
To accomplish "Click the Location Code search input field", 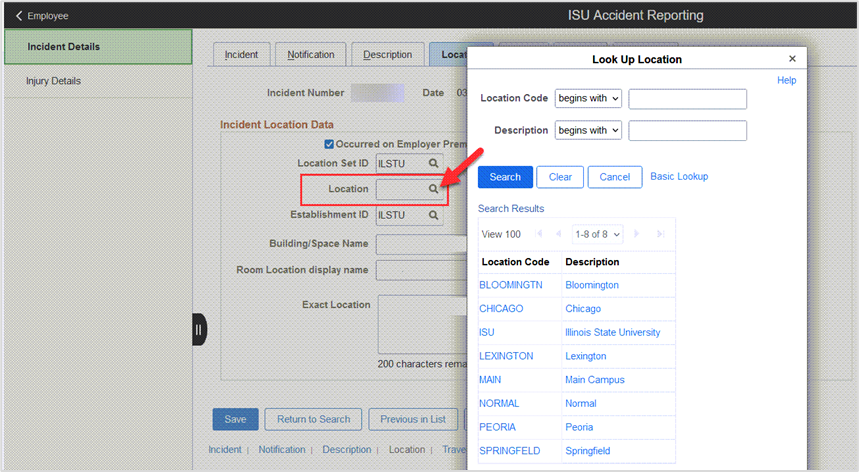I will [688, 99].
